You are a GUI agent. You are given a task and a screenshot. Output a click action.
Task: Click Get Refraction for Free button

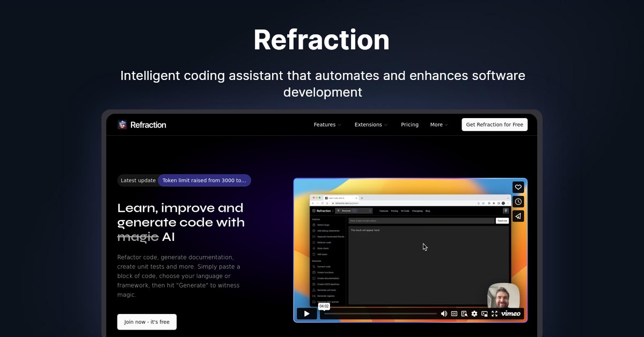[x=494, y=124]
